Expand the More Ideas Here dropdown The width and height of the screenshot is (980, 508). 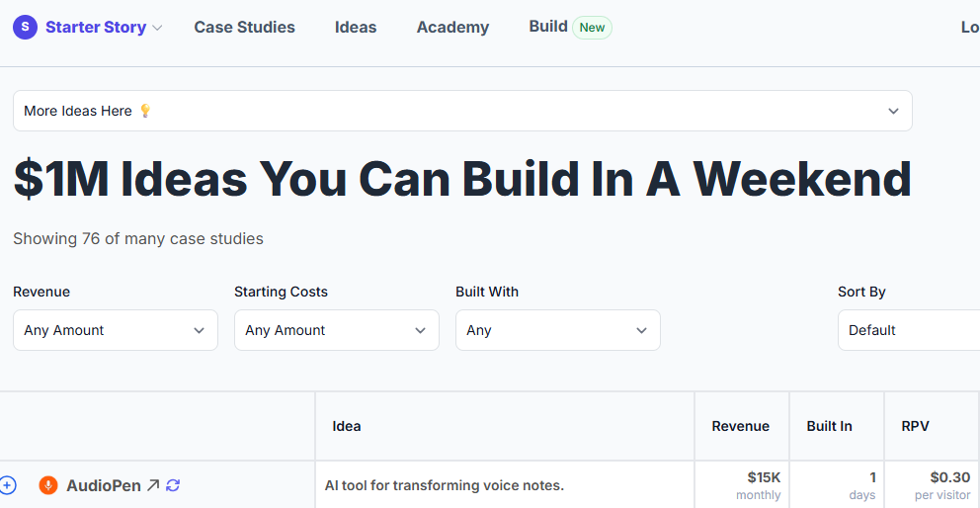pyautogui.click(x=462, y=111)
